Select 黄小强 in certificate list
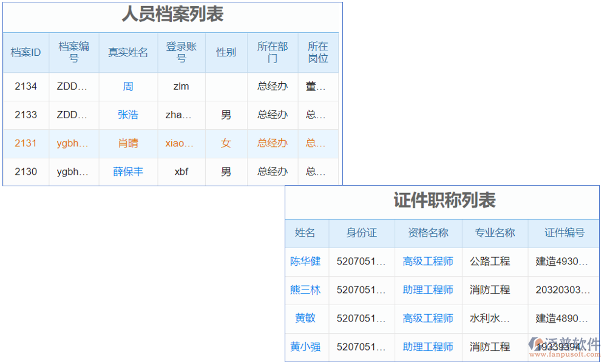Image resolution: width=607 pixels, height=364 pixels. tap(306, 346)
